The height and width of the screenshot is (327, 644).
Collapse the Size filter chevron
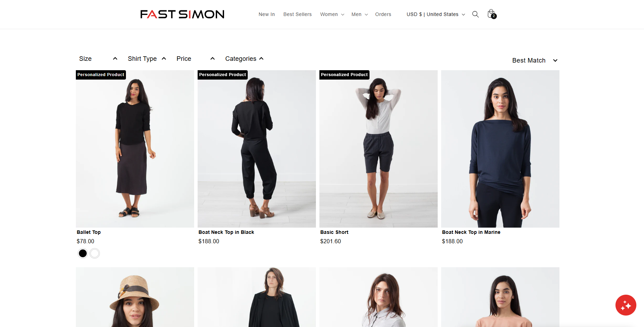click(x=115, y=59)
